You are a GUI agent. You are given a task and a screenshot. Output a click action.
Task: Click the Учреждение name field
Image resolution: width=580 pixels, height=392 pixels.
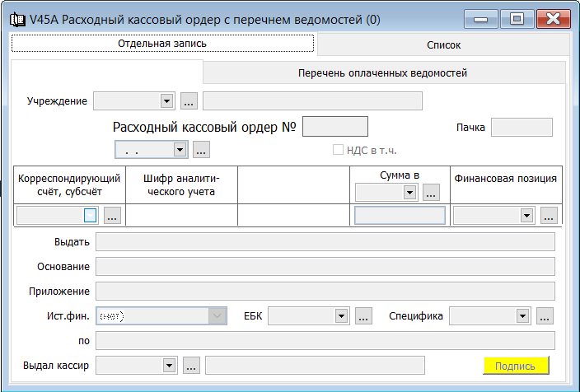click(312, 101)
